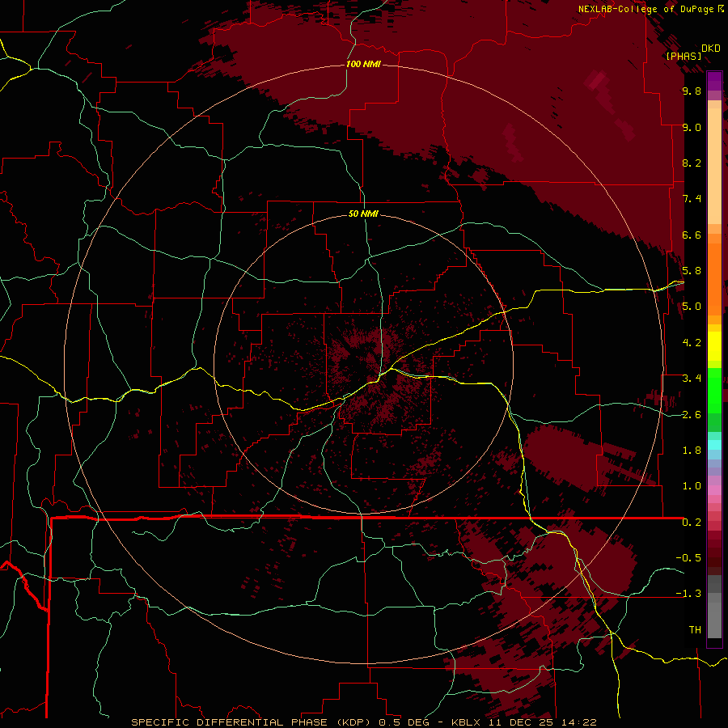
Task: Click the 1.8 scale value
Action: point(692,451)
